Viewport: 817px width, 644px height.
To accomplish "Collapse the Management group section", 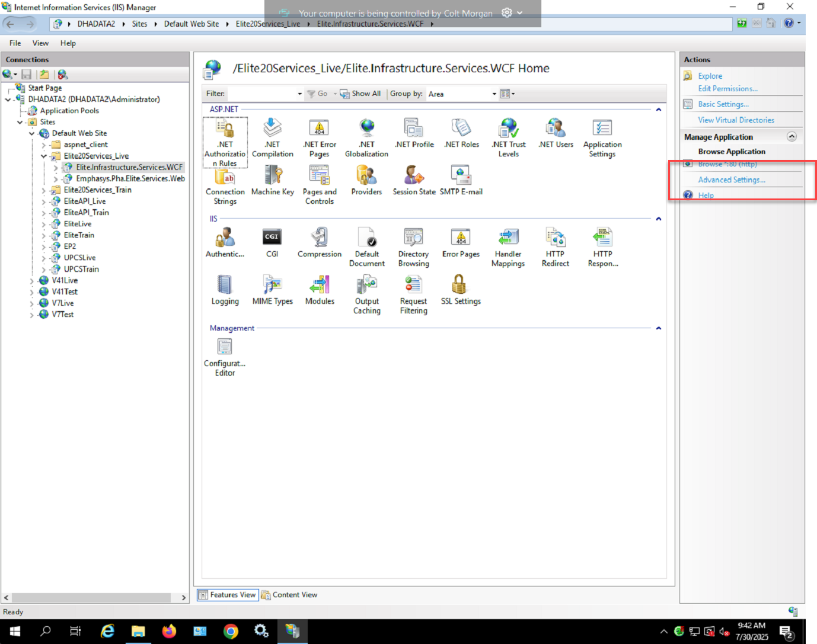I will (658, 328).
